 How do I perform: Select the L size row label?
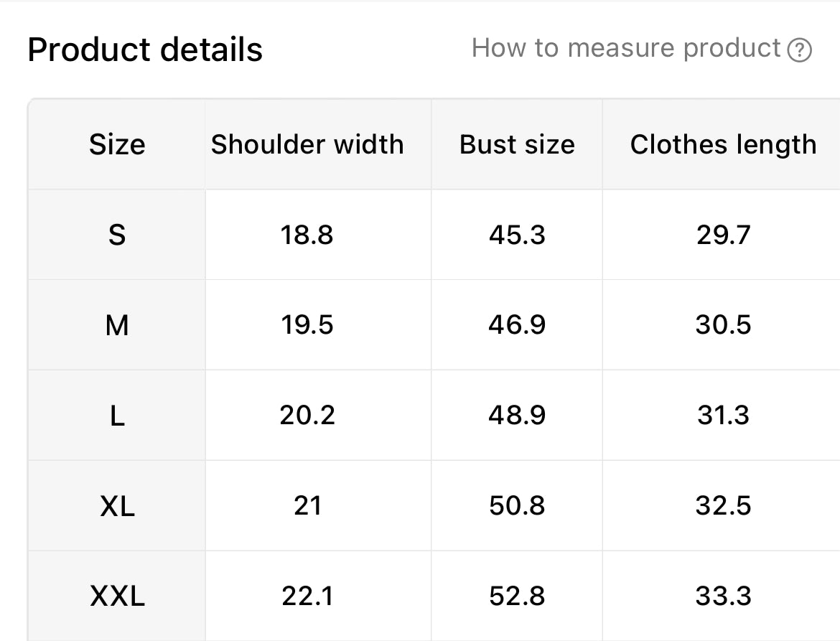[x=117, y=416]
